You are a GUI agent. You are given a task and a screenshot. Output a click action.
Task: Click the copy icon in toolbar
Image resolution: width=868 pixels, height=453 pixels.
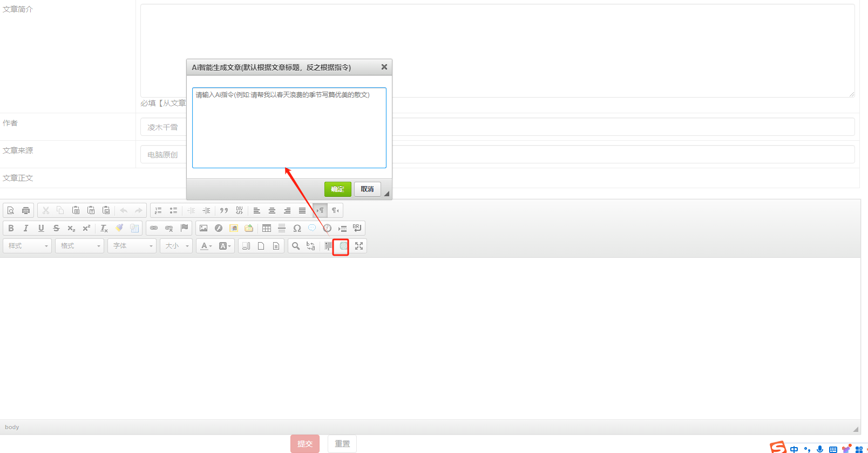pos(60,210)
